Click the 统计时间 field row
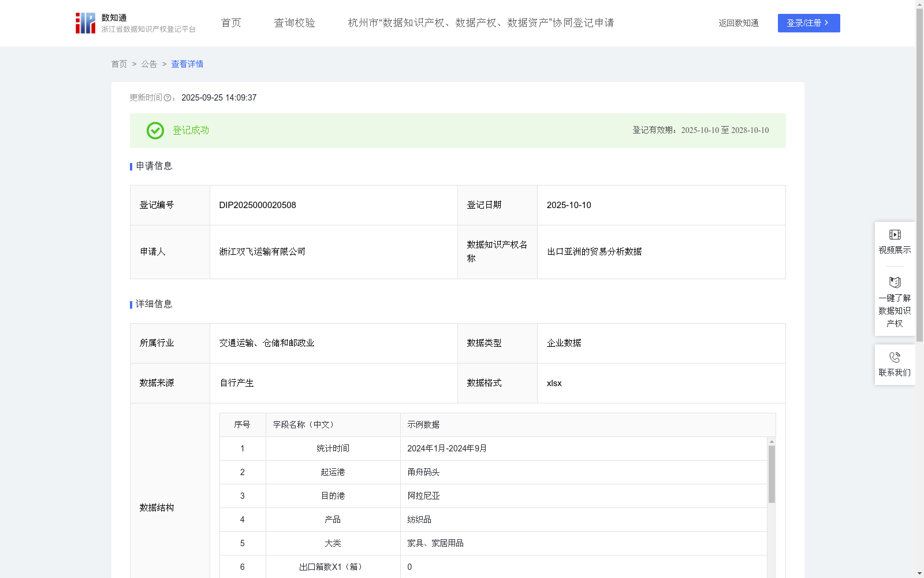This screenshot has height=578, width=924. pos(493,449)
